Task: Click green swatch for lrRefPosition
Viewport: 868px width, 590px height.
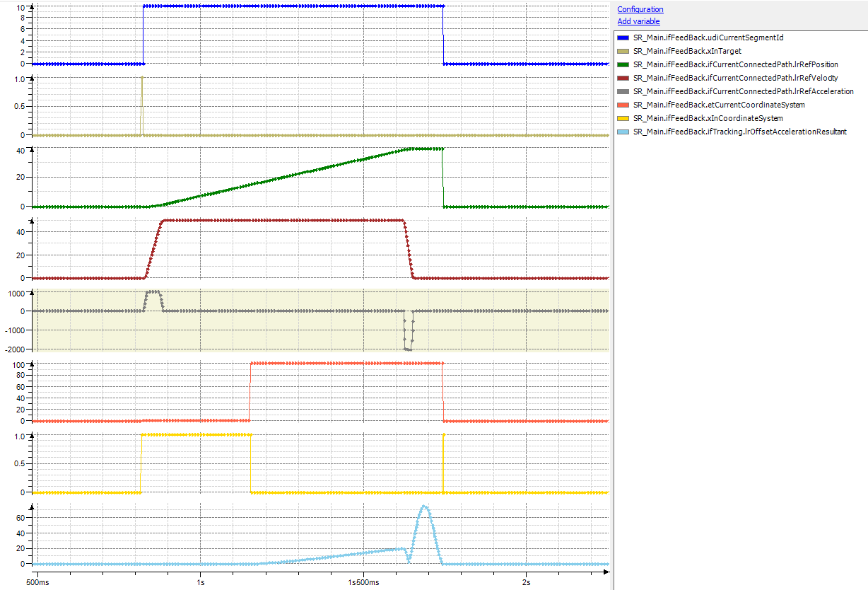Action: tap(623, 64)
